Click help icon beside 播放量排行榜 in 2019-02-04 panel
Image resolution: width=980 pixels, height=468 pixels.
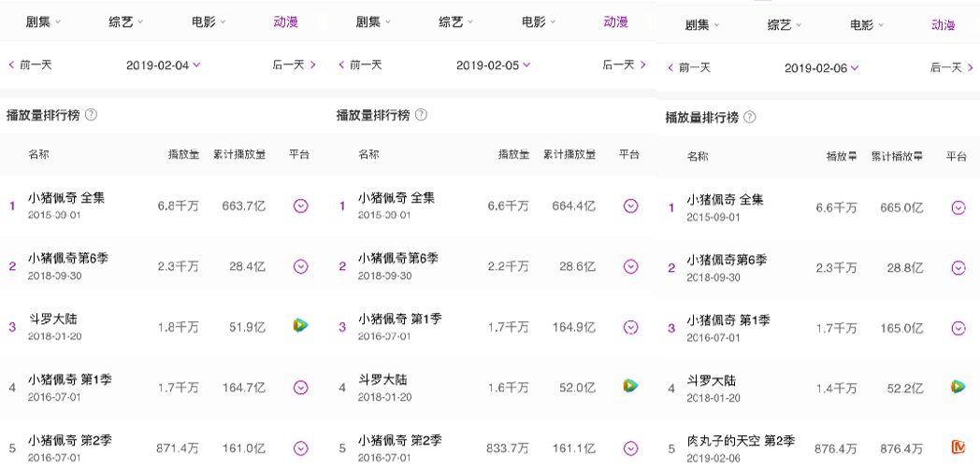(x=91, y=115)
